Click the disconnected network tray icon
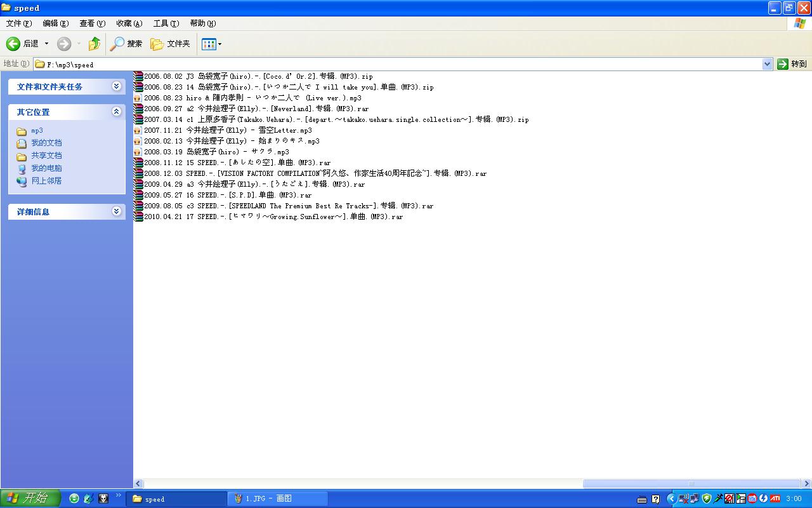812x508 pixels. (684, 498)
